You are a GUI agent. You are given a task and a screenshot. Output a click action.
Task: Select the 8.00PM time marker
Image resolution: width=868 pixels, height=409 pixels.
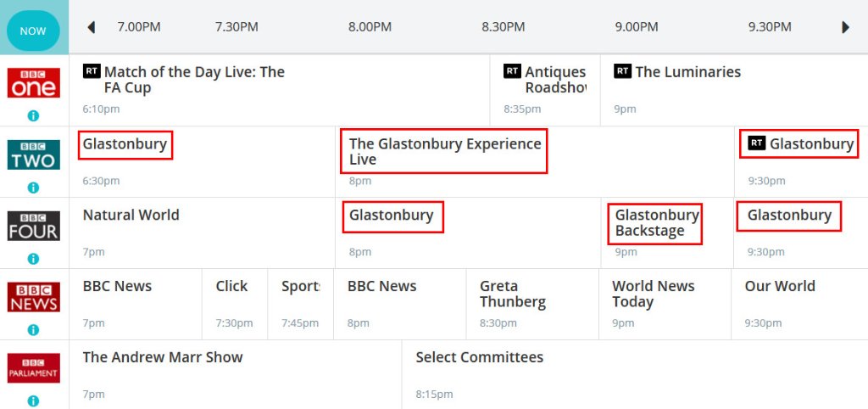(370, 27)
